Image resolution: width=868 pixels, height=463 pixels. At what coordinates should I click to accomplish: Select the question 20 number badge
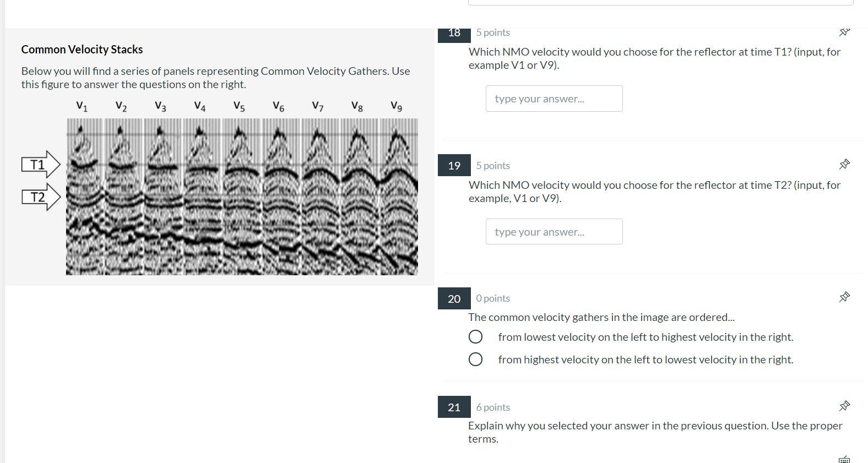453,298
